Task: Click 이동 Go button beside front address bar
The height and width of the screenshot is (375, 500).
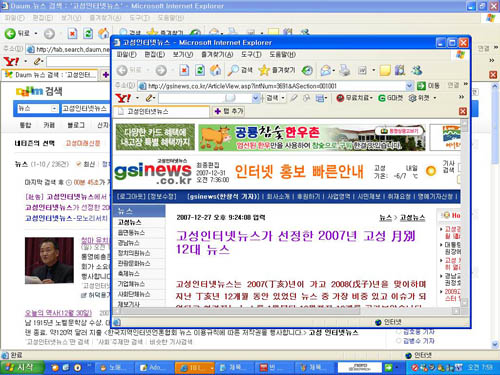Action: [428, 86]
